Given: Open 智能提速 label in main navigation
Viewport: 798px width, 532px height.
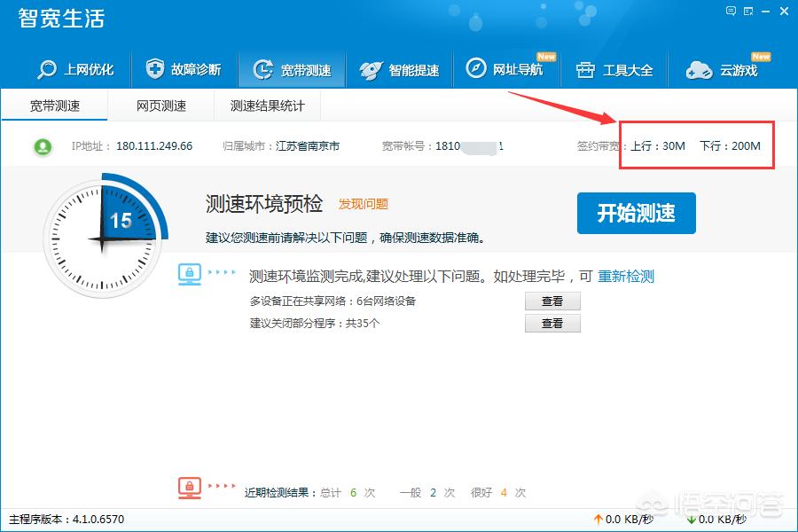Looking at the screenshot, I should 414,70.
